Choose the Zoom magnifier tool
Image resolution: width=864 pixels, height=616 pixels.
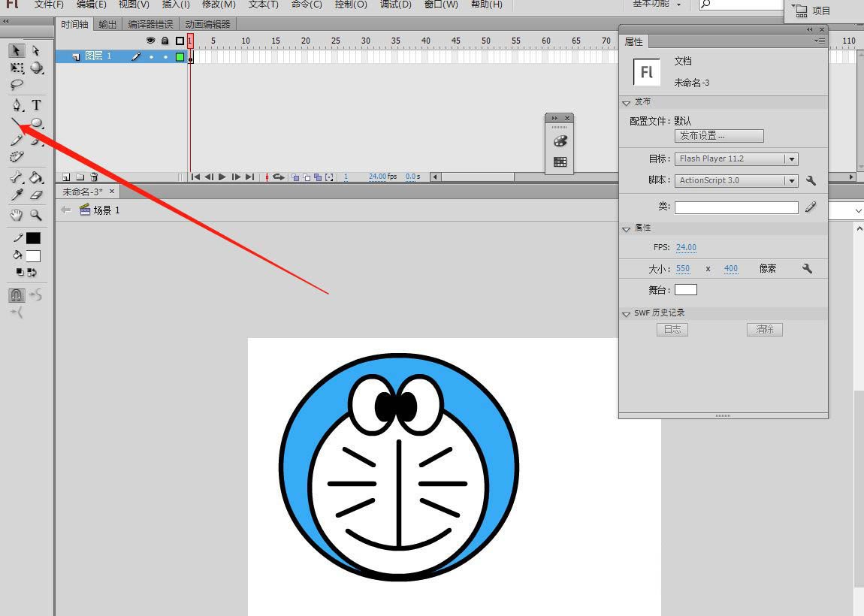[36, 215]
